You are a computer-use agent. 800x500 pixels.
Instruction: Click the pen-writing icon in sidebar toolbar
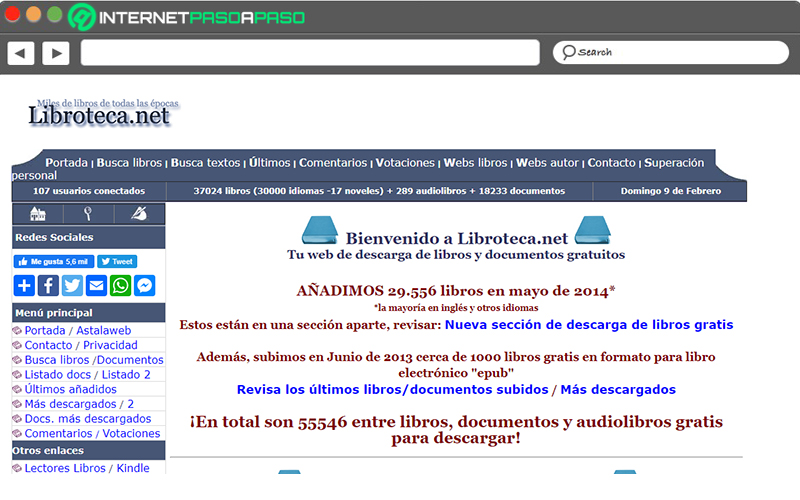click(139, 214)
